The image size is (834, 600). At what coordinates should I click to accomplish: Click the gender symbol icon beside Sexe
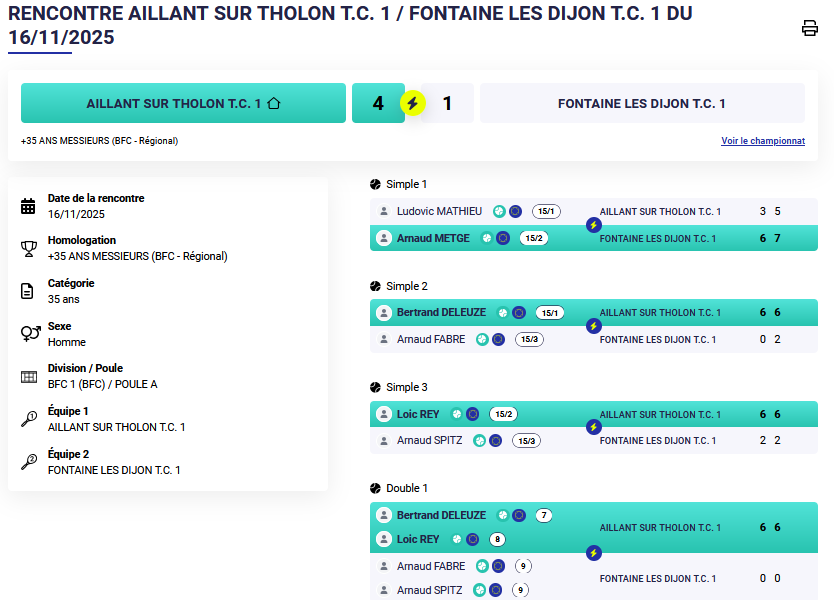(x=28, y=334)
